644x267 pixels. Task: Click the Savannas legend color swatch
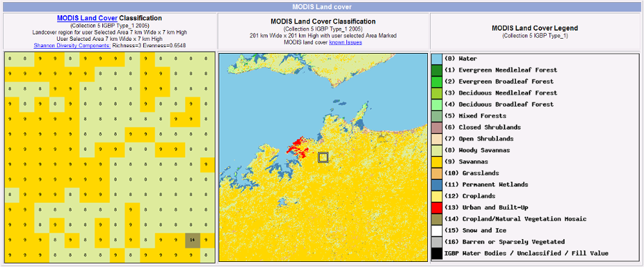[x=437, y=162]
